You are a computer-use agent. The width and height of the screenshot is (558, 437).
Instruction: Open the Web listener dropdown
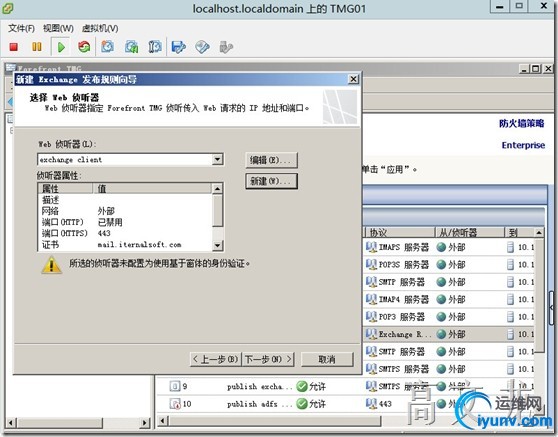(217, 159)
